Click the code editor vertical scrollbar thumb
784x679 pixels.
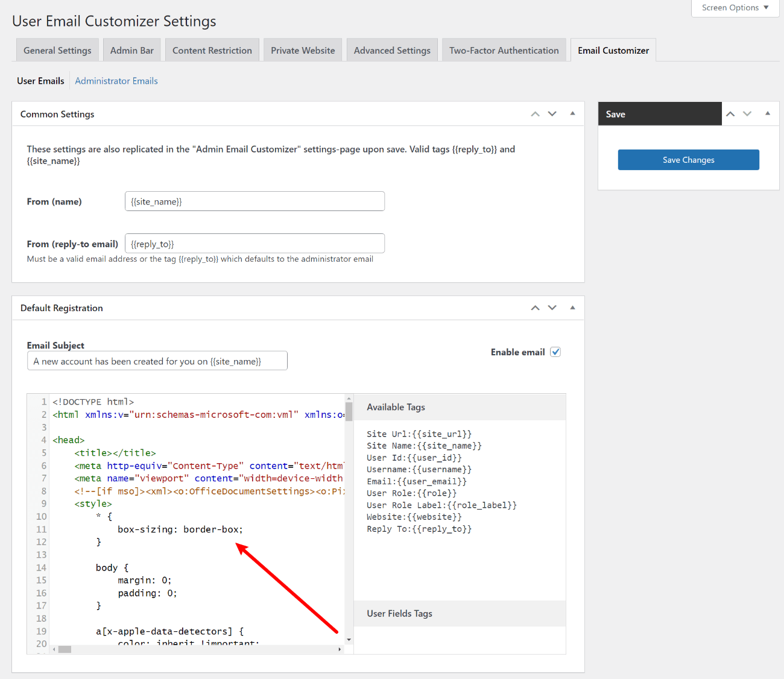tap(349, 411)
